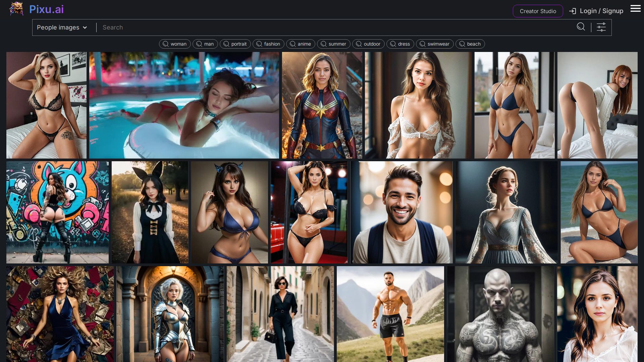Open the smiling man portrait thumbnail
This screenshot has width=644, height=362.
[x=401, y=212]
